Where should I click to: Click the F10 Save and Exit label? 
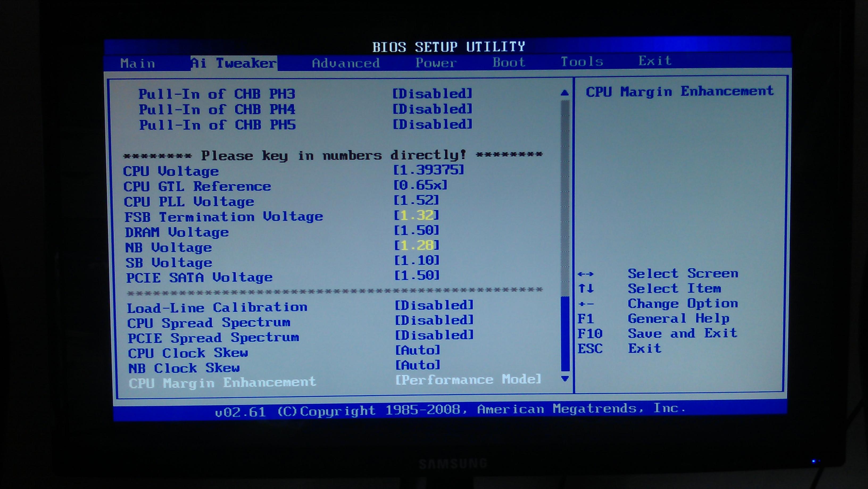tap(682, 333)
